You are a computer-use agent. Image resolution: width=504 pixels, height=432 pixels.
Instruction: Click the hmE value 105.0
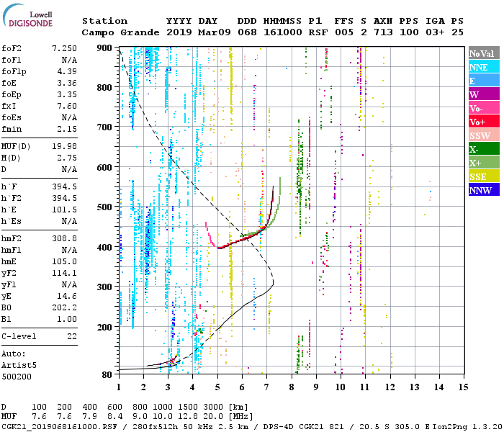coord(64,261)
